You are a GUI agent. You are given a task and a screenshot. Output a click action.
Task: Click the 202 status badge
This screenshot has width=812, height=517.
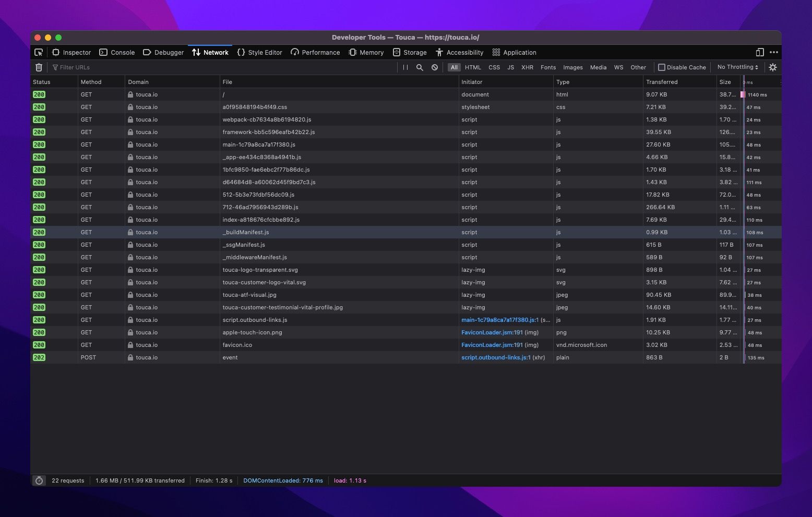(x=39, y=357)
